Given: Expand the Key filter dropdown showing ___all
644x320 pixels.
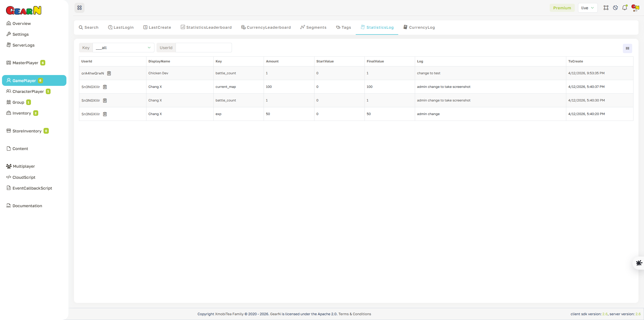Looking at the screenshot, I should pos(123,48).
